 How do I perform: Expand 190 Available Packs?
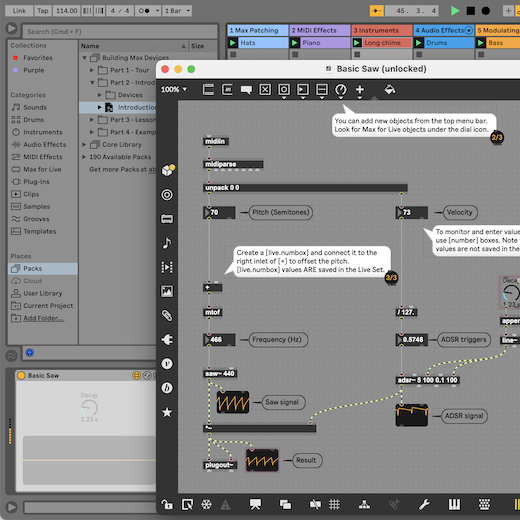point(84,157)
